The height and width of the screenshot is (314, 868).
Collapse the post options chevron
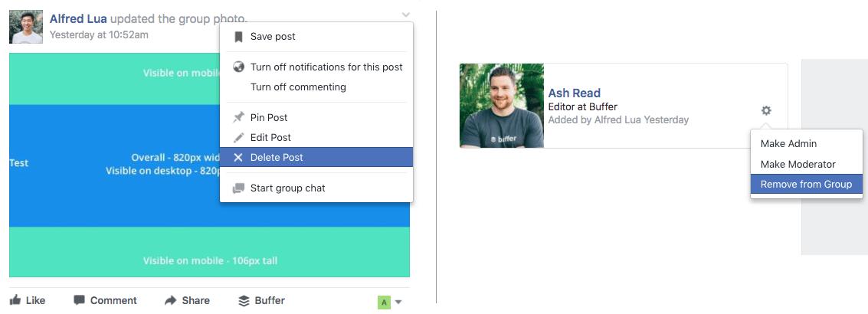(x=405, y=15)
